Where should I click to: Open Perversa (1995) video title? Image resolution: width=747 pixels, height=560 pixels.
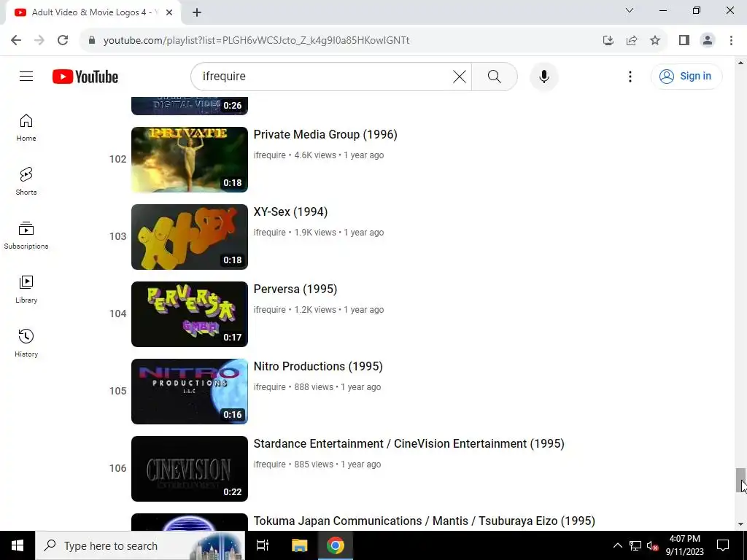pyautogui.click(x=295, y=289)
